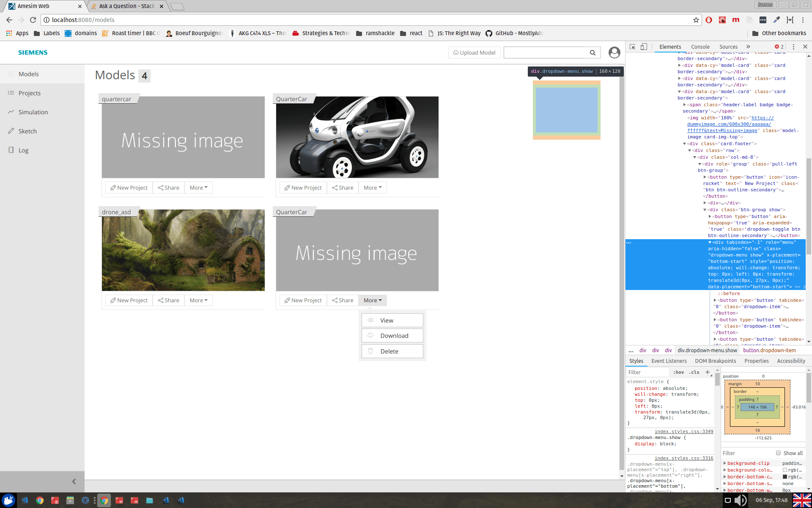
Task: Open More dropdown on the drone_asd card
Action: (x=198, y=300)
